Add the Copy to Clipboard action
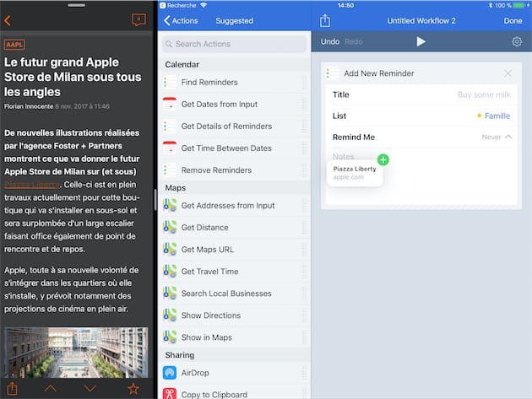 click(235, 393)
